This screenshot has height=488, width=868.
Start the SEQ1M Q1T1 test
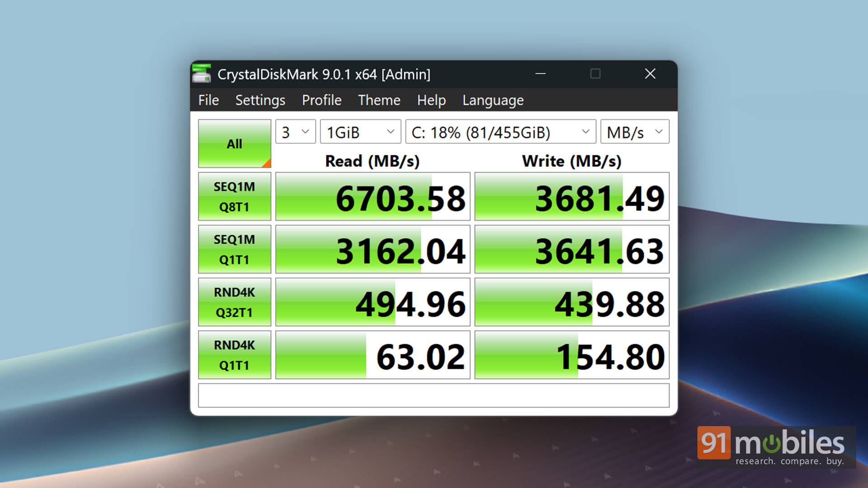click(x=234, y=249)
